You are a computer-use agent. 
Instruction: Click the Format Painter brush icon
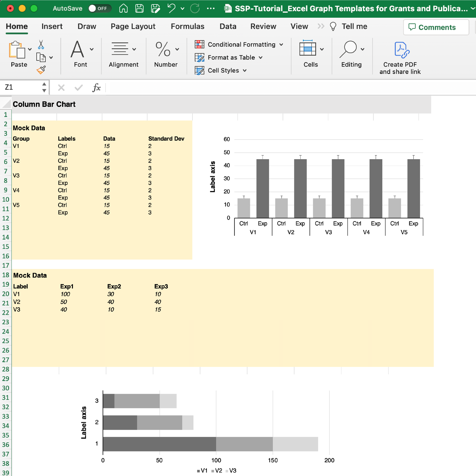(41, 70)
